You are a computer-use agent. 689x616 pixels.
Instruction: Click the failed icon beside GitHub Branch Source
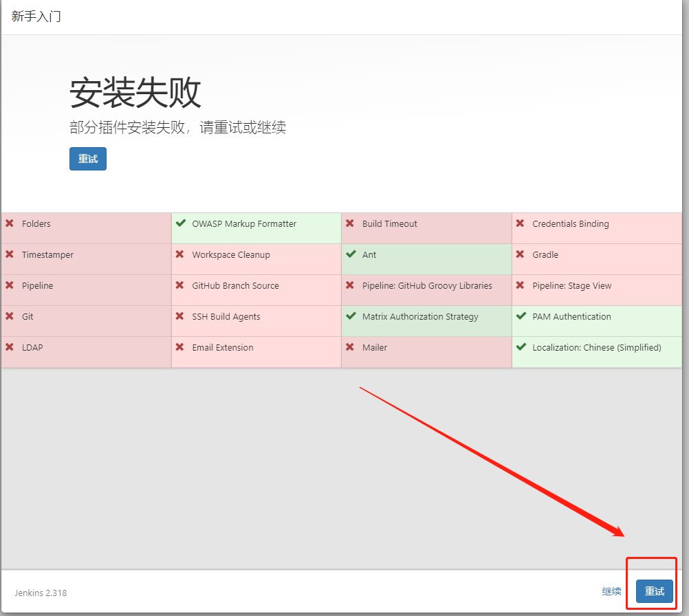coord(179,285)
